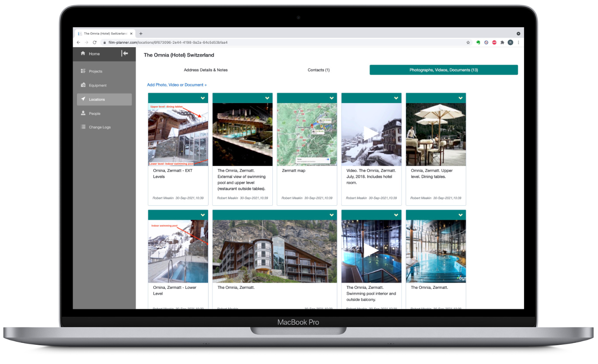Open the dining tables umbrella photo

(436, 135)
